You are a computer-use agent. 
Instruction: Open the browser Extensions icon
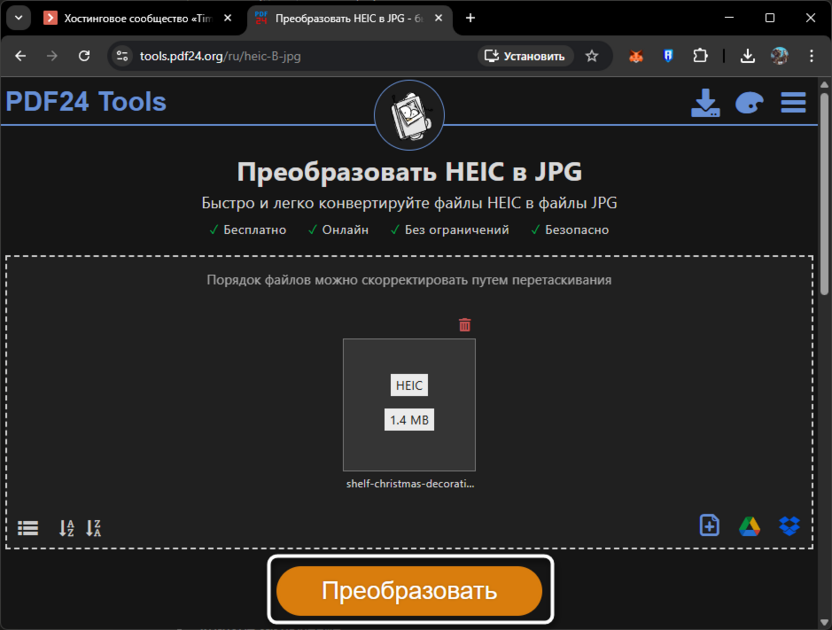[x=700, y=57]
